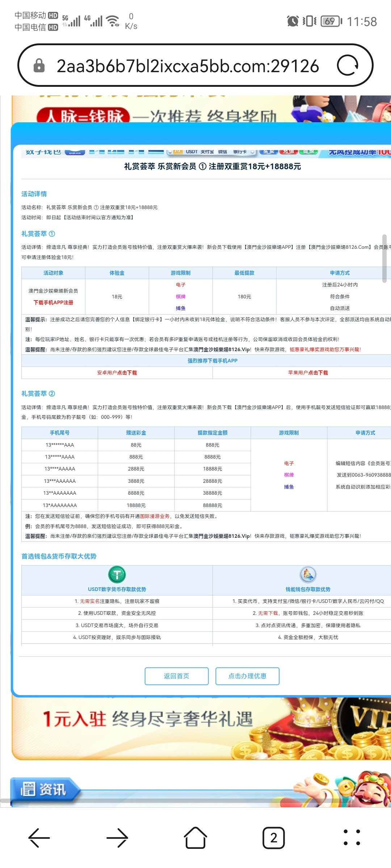
Task: Tap the browser forward arrow
Action: coord(117,838)
